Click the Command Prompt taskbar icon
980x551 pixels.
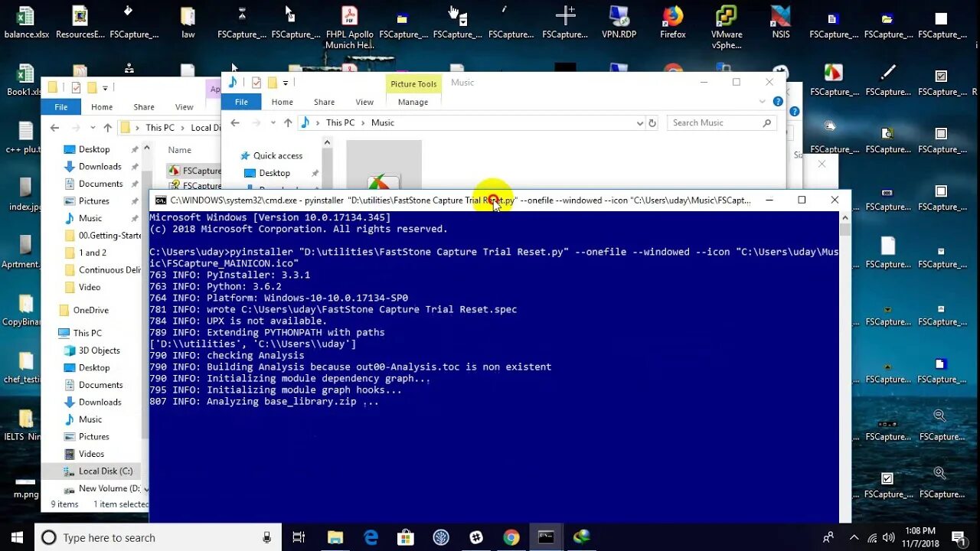546,537
